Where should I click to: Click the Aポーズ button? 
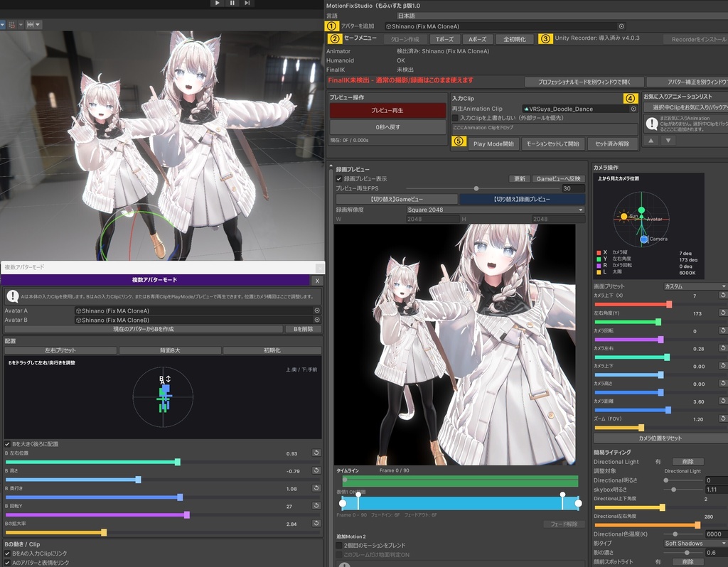(x=478, y=40)
